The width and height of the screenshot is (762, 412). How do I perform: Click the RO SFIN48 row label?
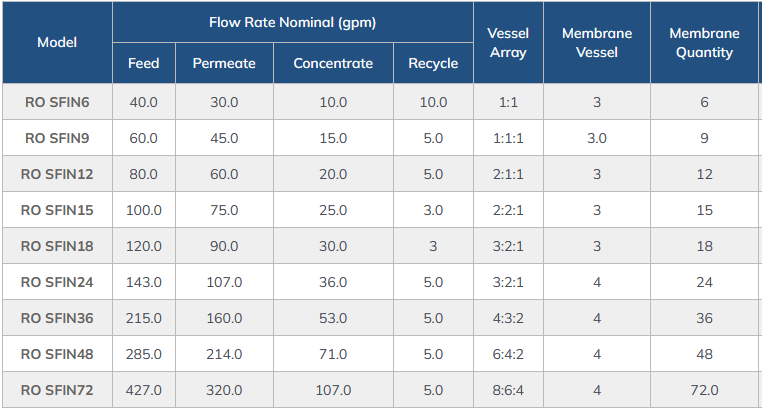(57, 354)
